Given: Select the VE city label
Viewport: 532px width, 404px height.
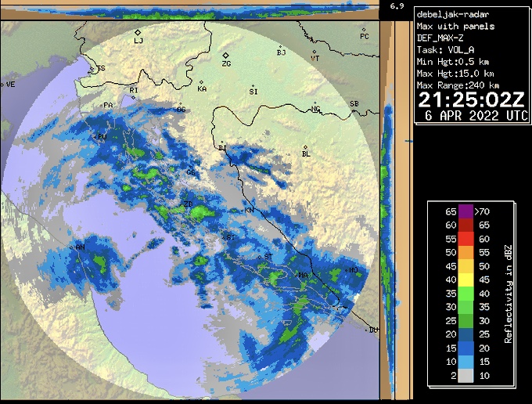Looking at the screenshot, I should point(11,85).
